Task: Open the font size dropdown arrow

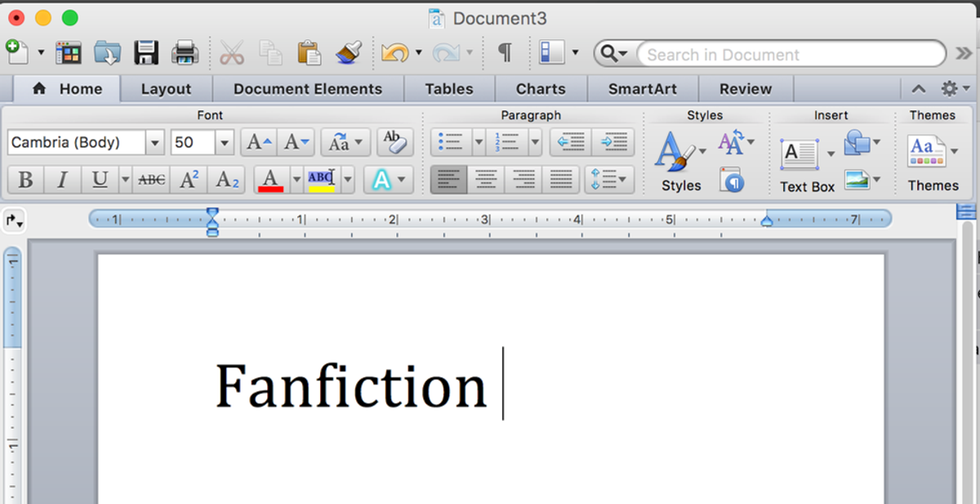Action: click(x=225, y=143)
